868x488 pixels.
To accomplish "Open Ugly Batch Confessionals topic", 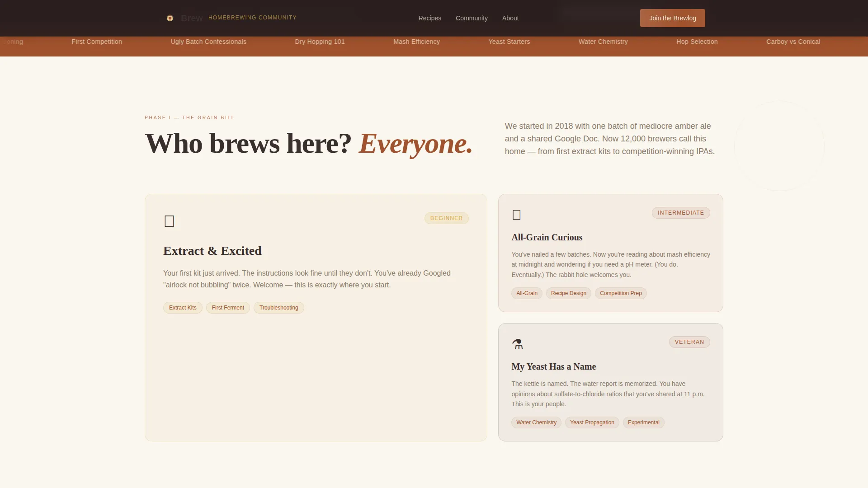I will point(208,42).
